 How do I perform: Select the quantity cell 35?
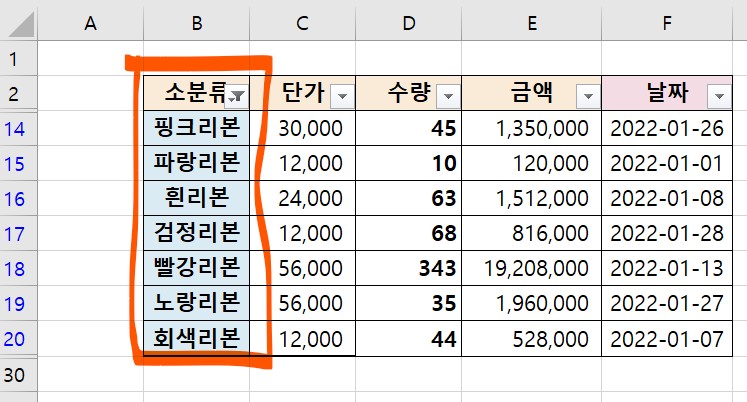point(409,303)
